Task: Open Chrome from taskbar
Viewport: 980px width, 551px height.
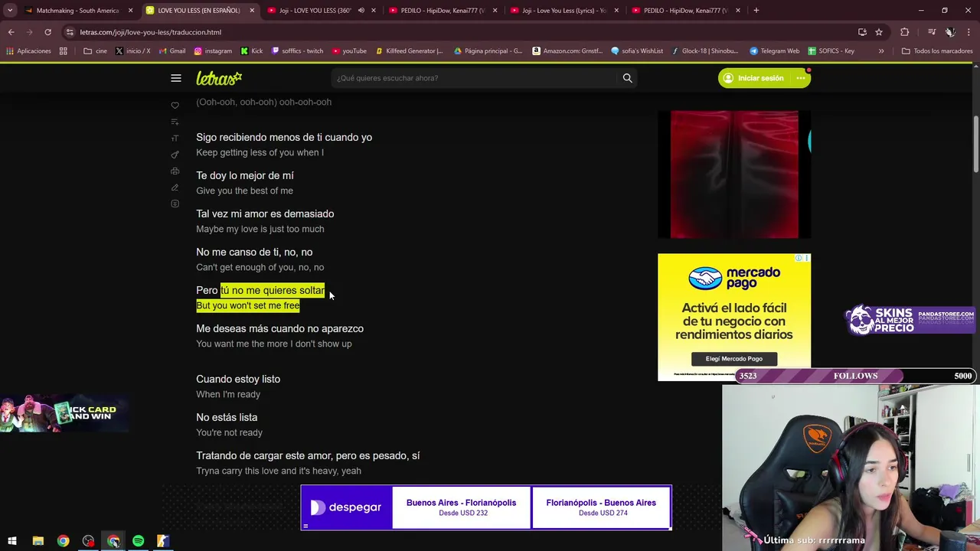Action: coord(63,541)
